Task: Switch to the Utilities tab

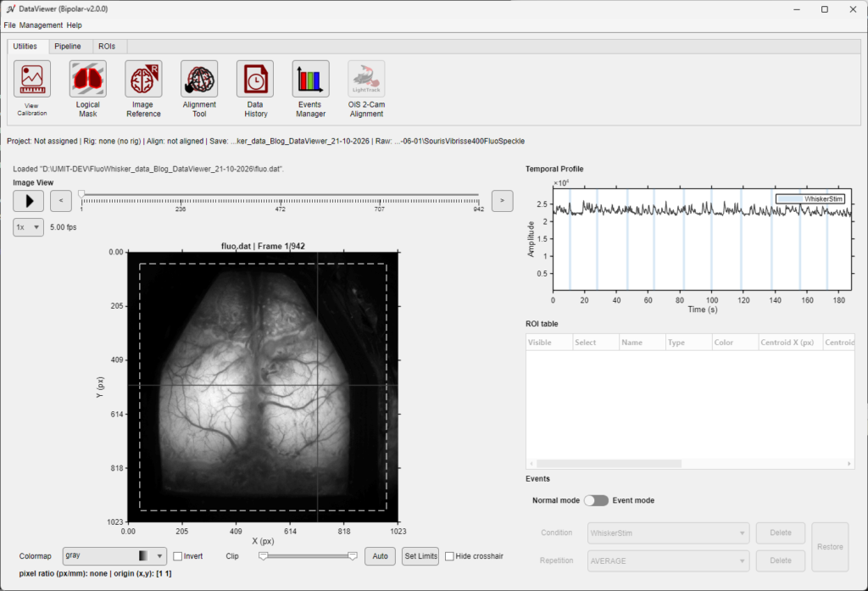Action: coord(25,47)
